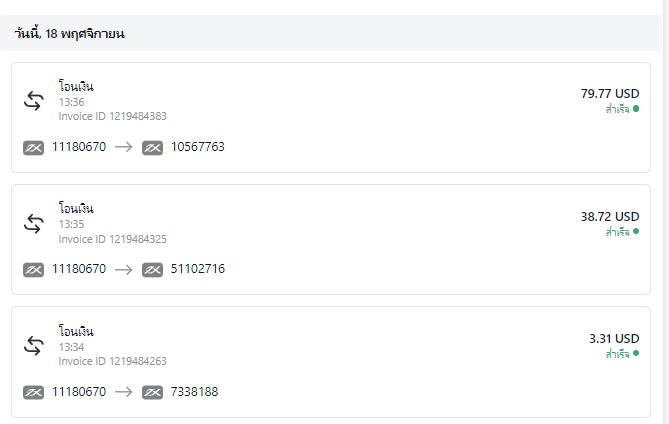Click green success status dot of 3.31 USD
Screen dimensions: 669x424
coord(636,353)
